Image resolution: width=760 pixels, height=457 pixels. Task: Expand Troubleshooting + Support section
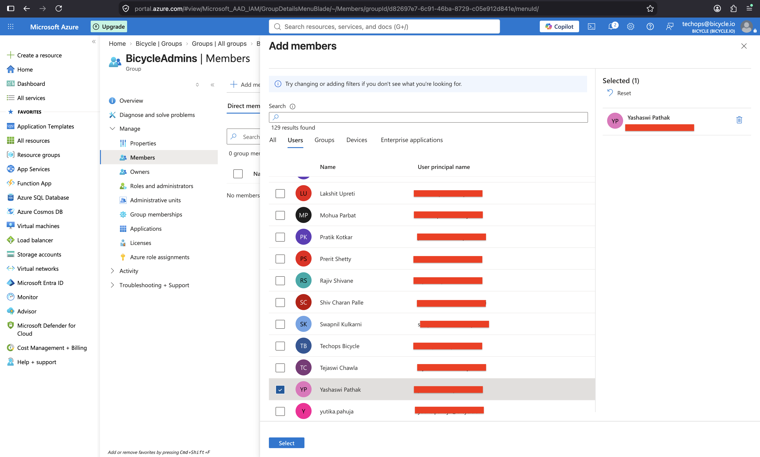click(x=112, y=285)
